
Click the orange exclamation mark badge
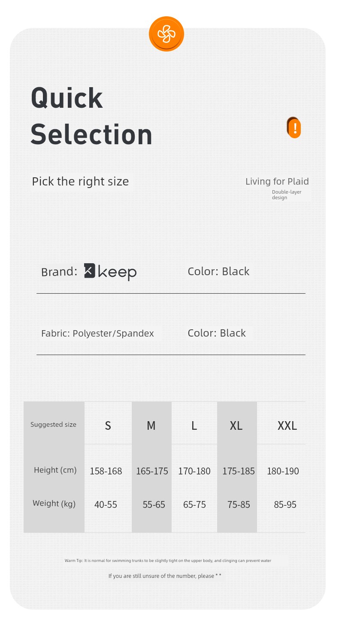[x=294, y=128]
